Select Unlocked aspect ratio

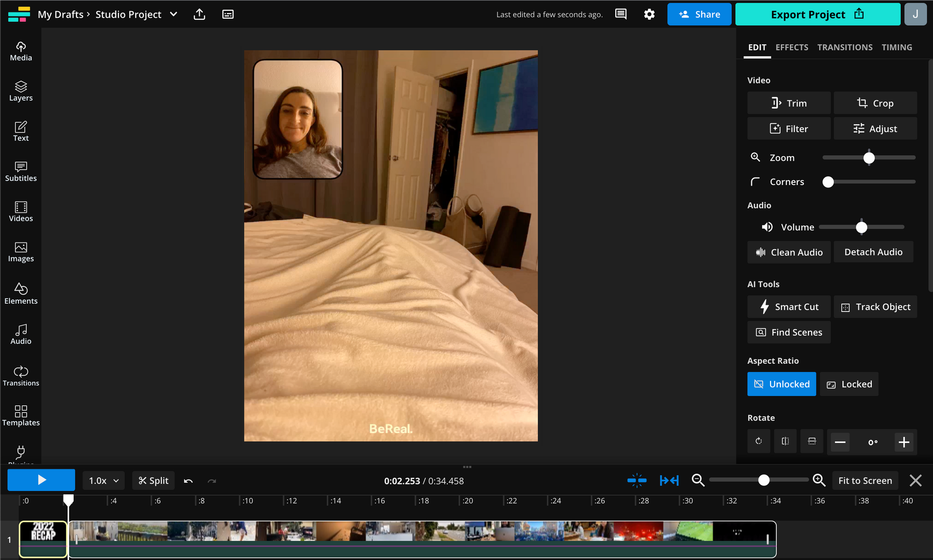click(x=781, y=384)
